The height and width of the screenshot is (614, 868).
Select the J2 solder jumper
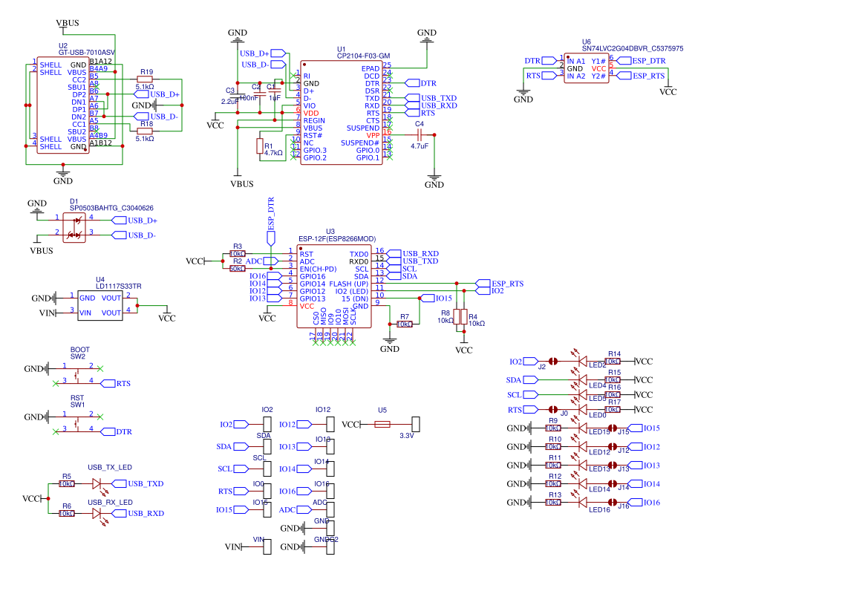tap(552, 362)
